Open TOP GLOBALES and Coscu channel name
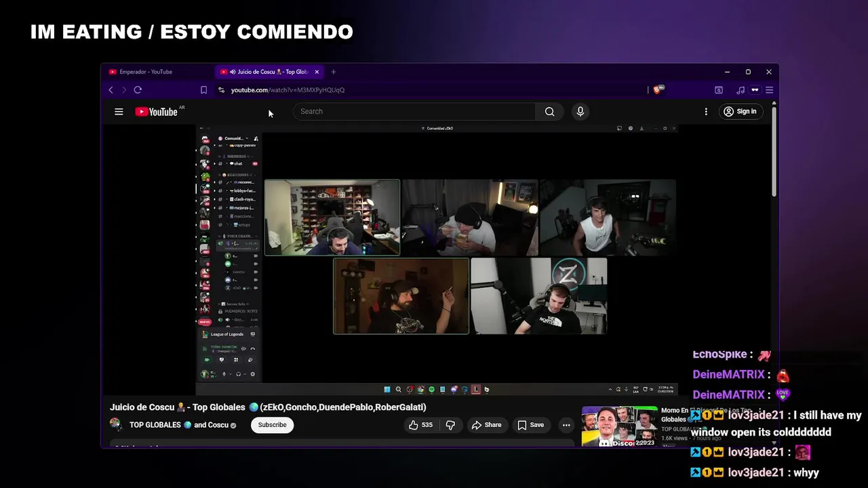The width and height of the screenshot is (868, 488). tap(178, 425)
